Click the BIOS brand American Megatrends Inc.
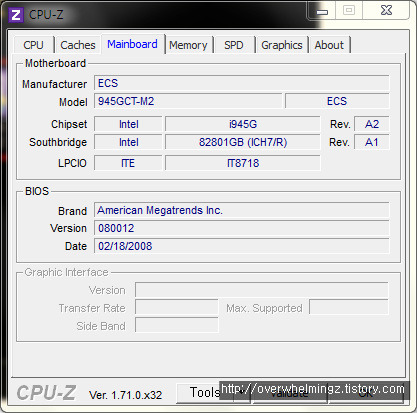Image resolution: width=417 pixels, height=413 pixels. pos(241,210)
